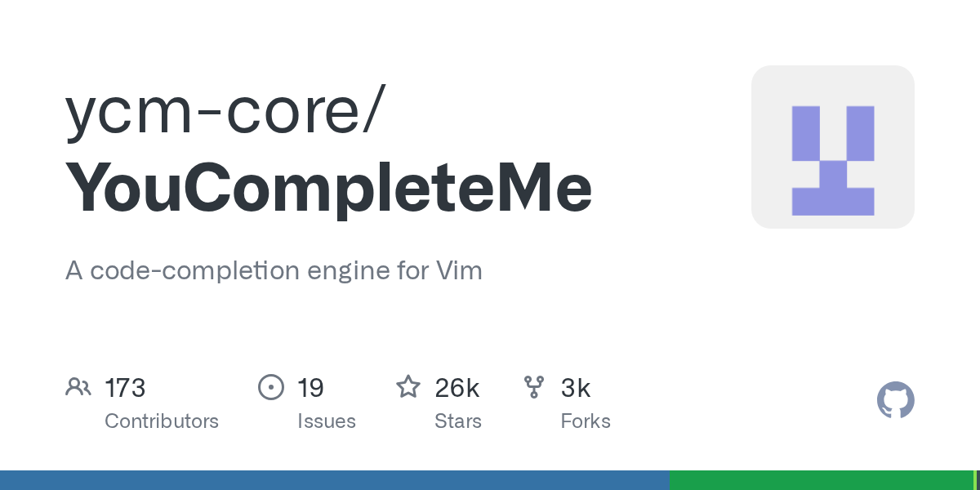Click the Issues circle-dot icon
This screenshot has height=490, width=980.
pyautogui.click(x=271, y=386)
